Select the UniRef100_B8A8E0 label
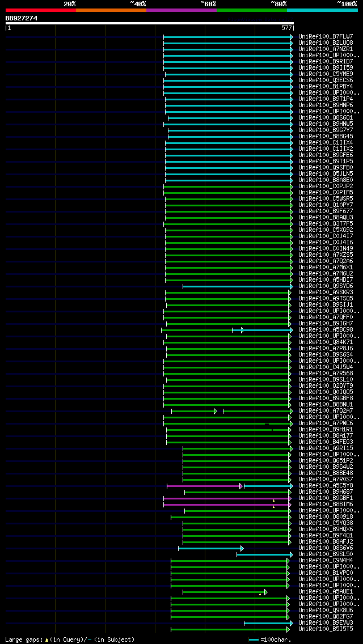 click(326, 180)
